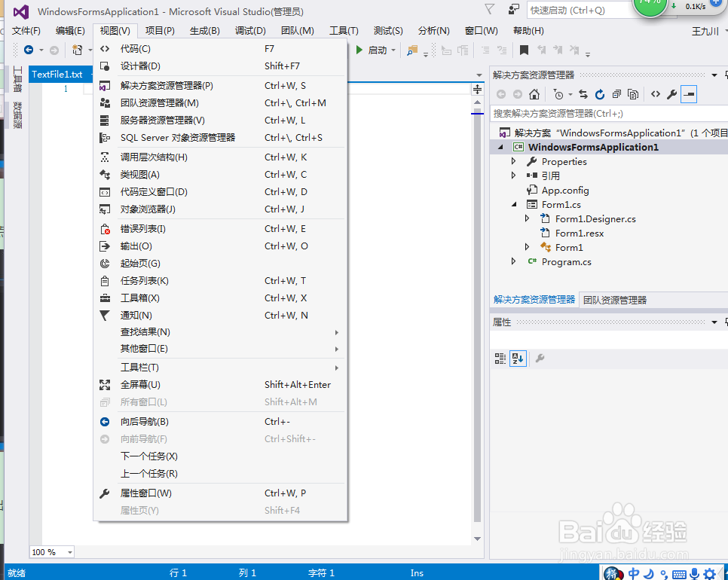Switch to 解决方案资源管理器 bottom tab
This screenshot has width=728, height=580.
point(534,300)
